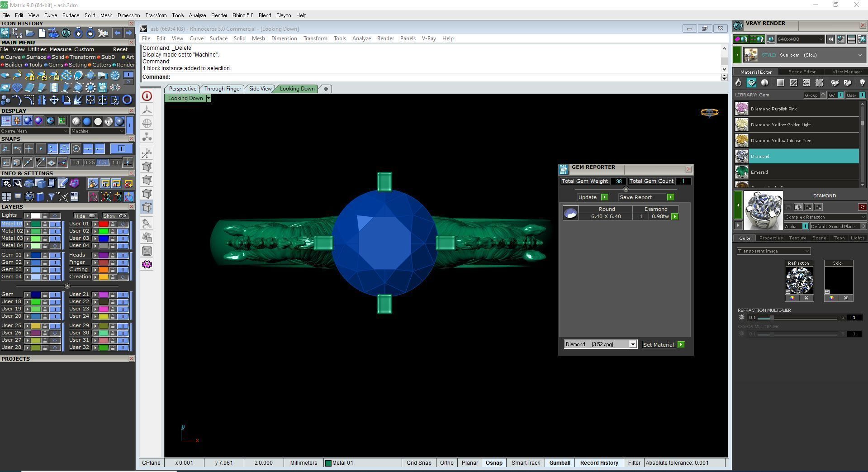Open the Machine display mode dropdown
This screenshot has height=472, width=868.
97,131
